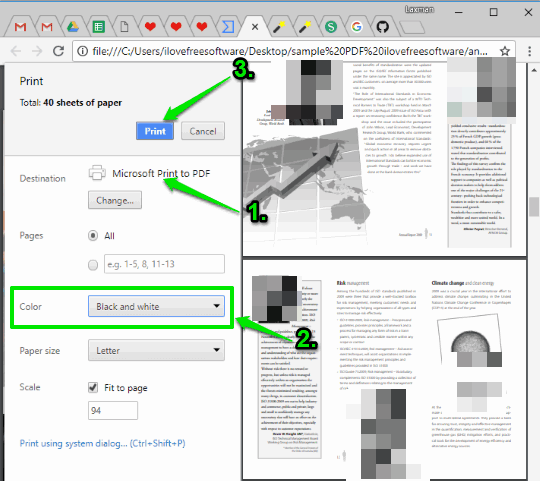The image size is (540, 481).
Task: Click the preview scrollbar up arrow
Action: click(x=534, y=70)
